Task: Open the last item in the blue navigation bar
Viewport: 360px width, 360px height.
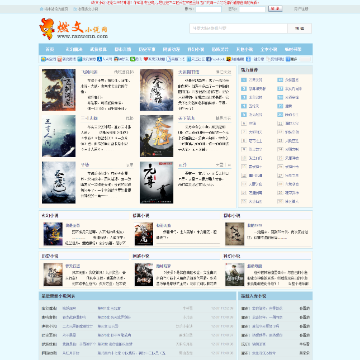Action: tap(293, 49)
